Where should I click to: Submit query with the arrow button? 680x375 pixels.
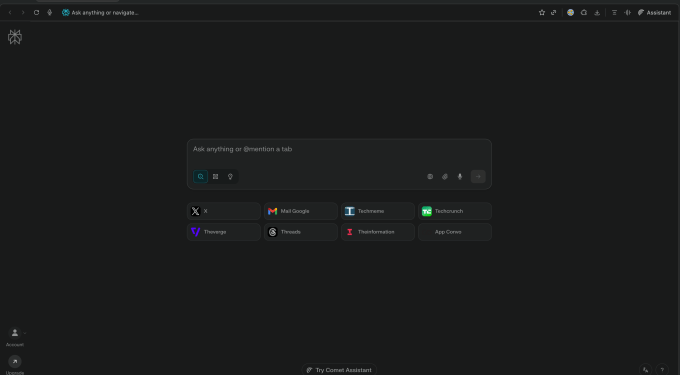(478, 176)
